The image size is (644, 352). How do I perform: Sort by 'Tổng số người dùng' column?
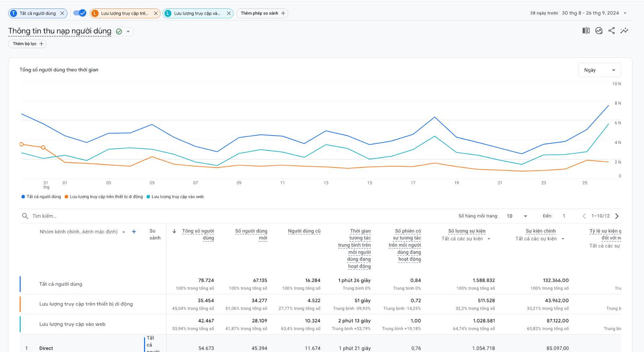coord(198,235)
